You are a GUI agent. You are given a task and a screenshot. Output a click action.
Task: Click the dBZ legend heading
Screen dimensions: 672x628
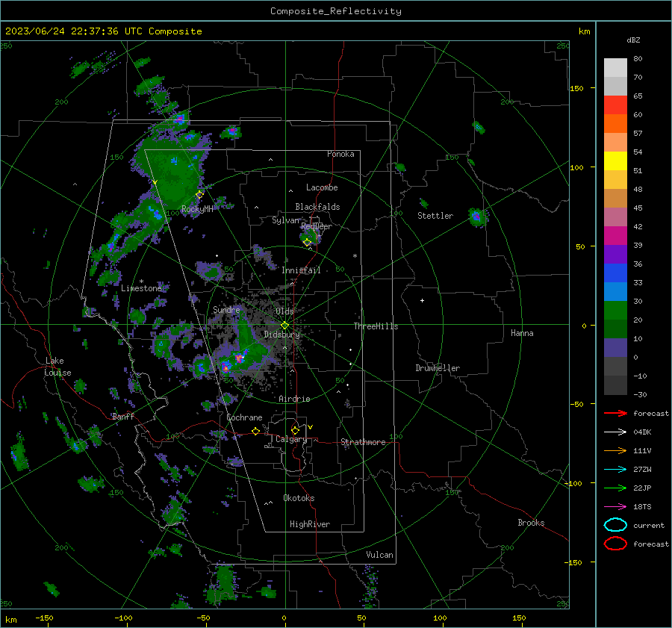point(633,40)
